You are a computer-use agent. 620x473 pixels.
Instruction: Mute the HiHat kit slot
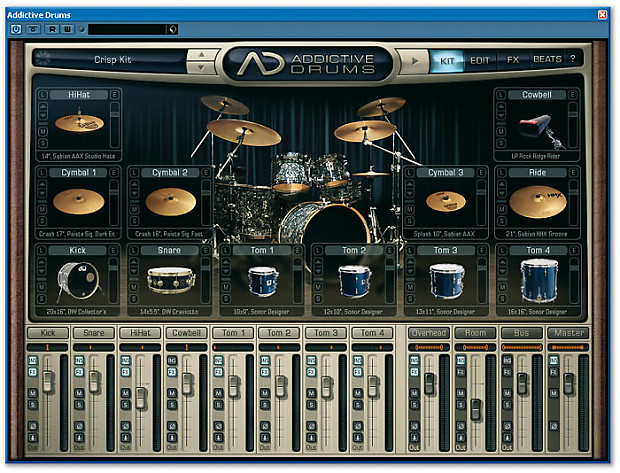coord(43,131)
